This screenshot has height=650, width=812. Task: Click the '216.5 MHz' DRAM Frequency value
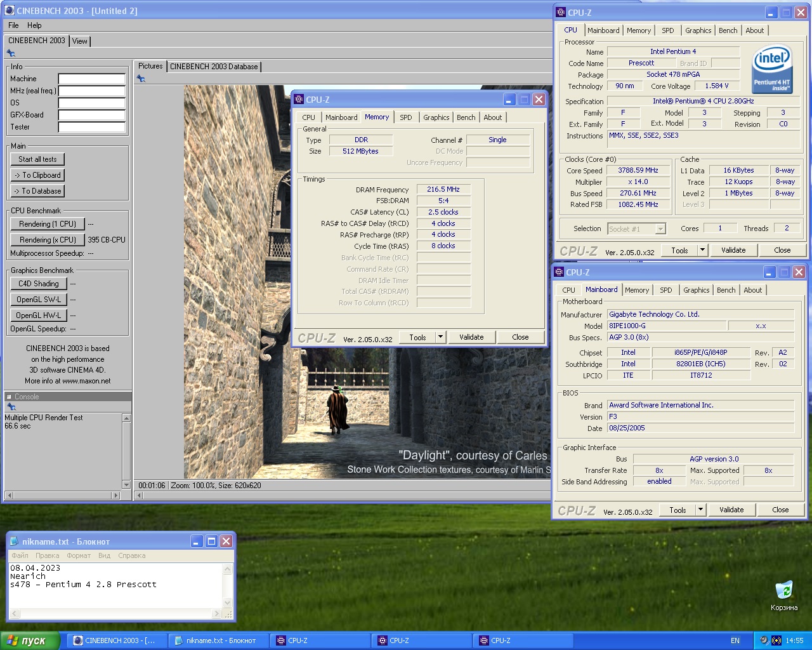pos(443,189)
